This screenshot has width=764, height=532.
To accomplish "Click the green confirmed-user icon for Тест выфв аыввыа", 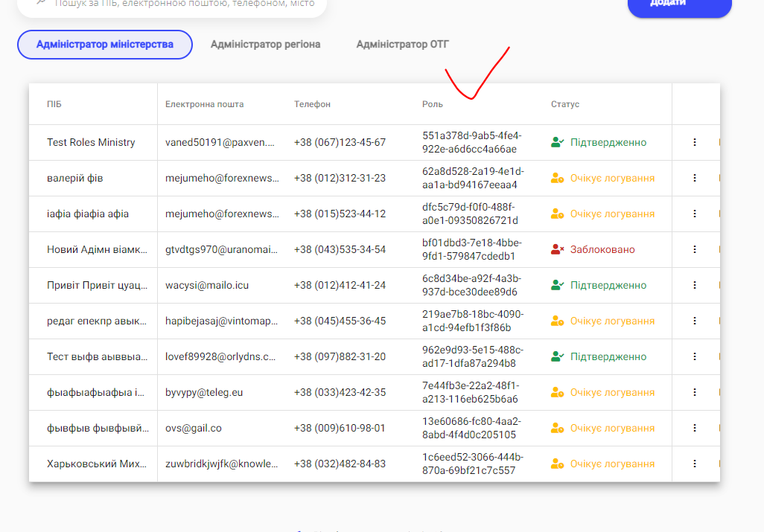I will [556, 356].
